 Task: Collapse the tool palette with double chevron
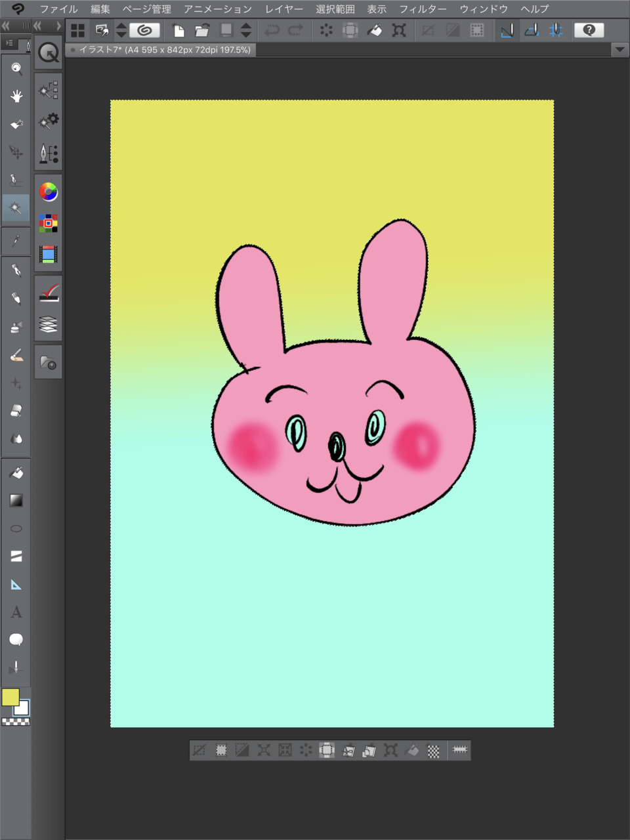[6, 26]
